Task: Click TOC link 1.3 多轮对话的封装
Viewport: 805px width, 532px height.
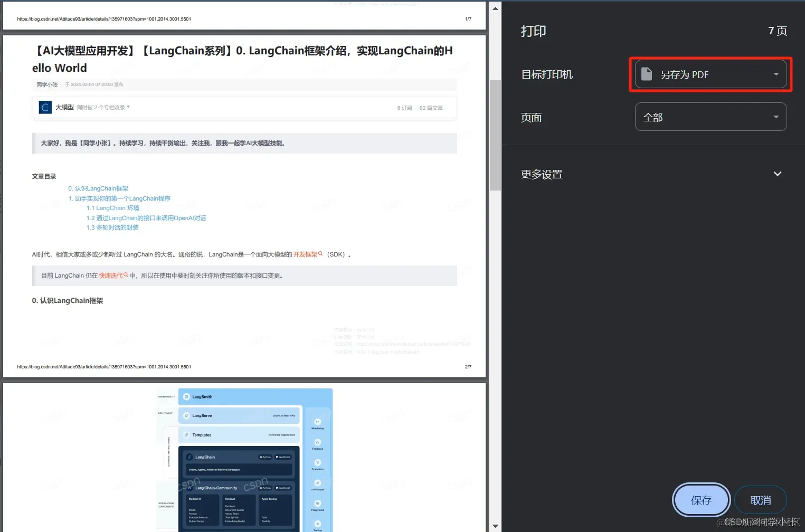Action: [112, 227]
